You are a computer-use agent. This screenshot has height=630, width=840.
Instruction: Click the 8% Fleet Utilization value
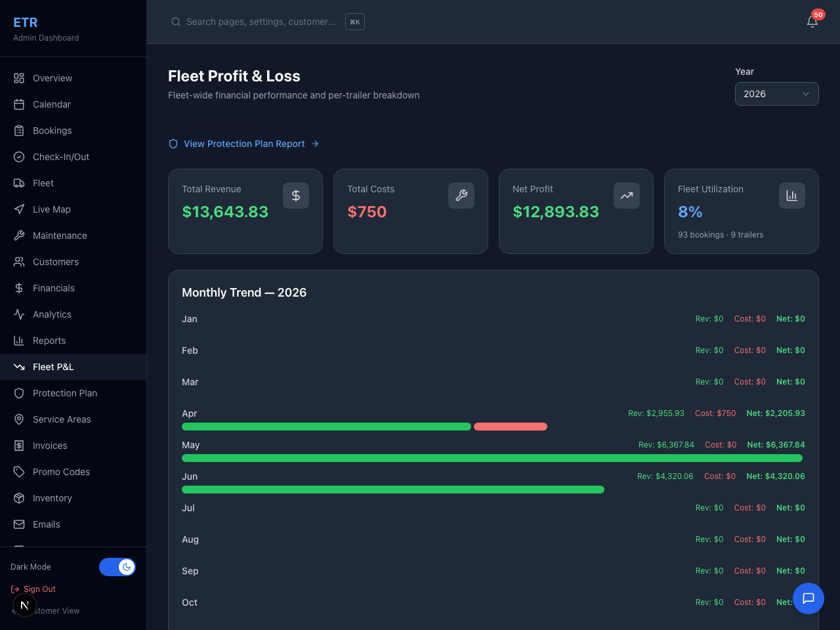pos(690,212)
